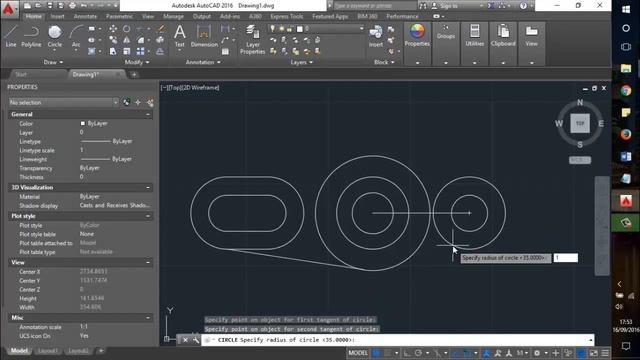Viewport: 640px width, 360px height.
Task: Collapse the 3D Visualization section
Action: (x=148, y=188)
